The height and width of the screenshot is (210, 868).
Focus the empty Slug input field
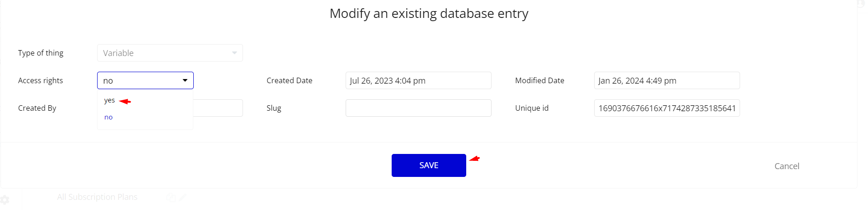418,108
